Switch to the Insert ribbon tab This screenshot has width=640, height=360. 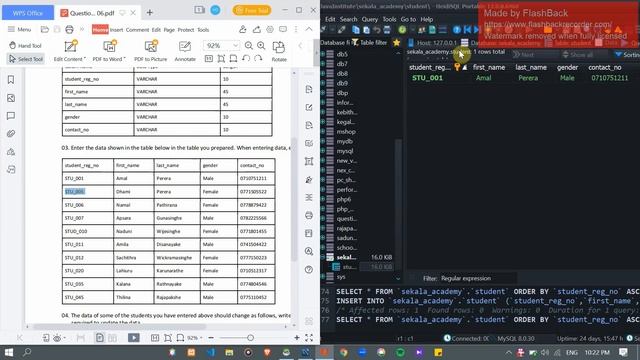pyautogui.click(x=116, y=30)
